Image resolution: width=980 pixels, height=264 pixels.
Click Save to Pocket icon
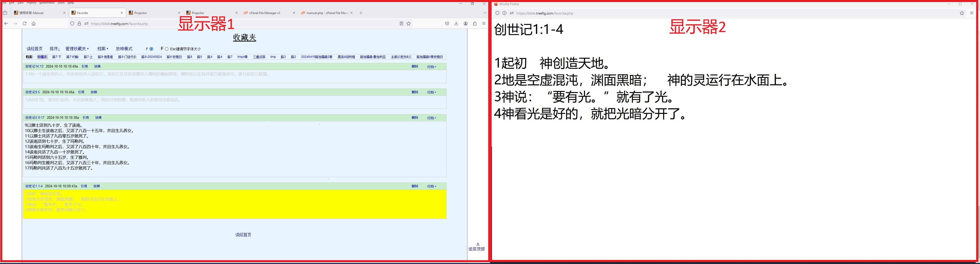[447, 23]
